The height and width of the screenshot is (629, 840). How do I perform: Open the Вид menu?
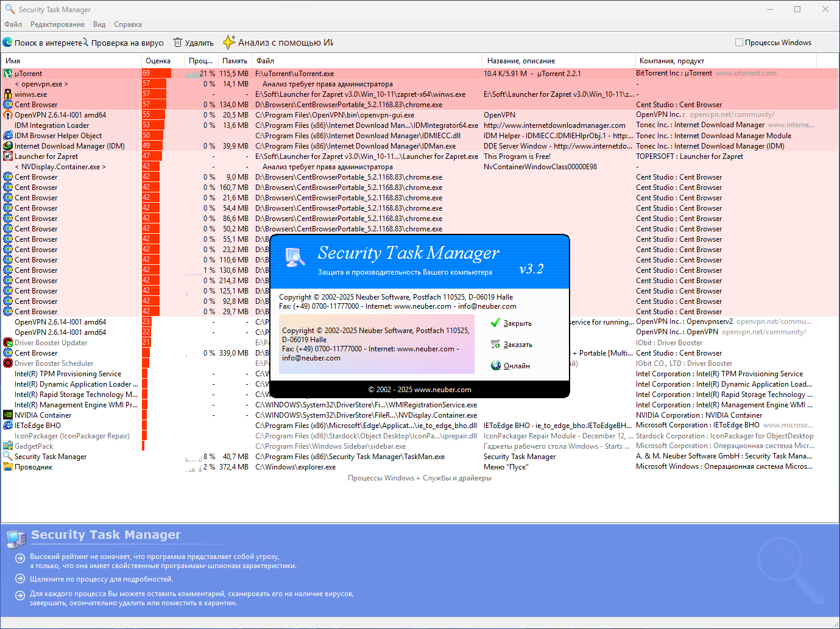[99, 24]
